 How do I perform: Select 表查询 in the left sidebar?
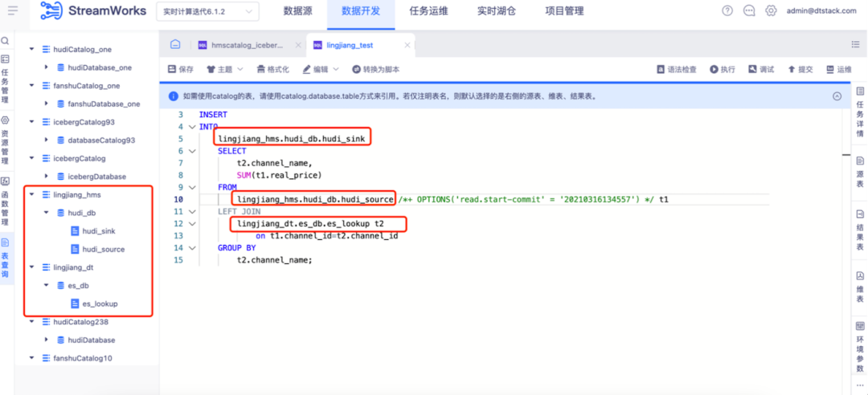point(6,258)
